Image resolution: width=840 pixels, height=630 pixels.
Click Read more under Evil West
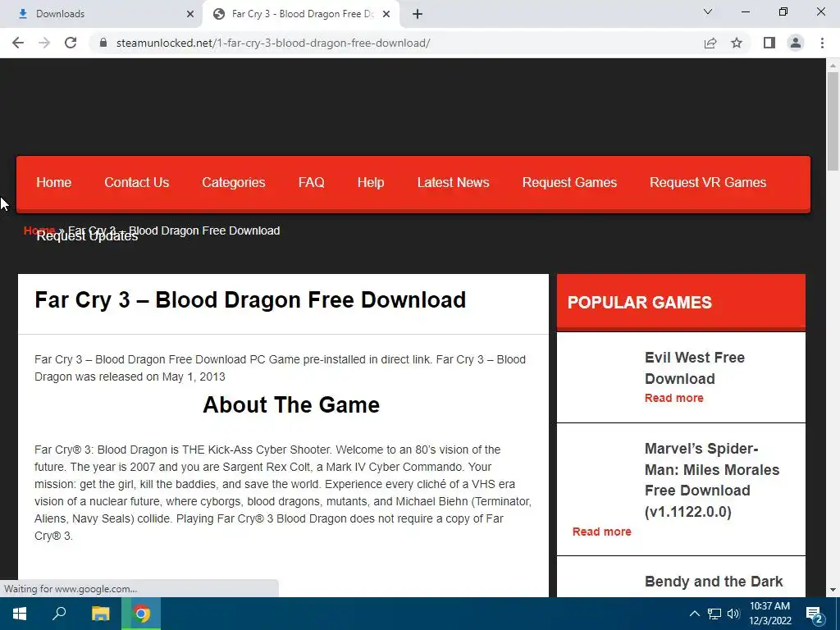[x=674, y=398]
